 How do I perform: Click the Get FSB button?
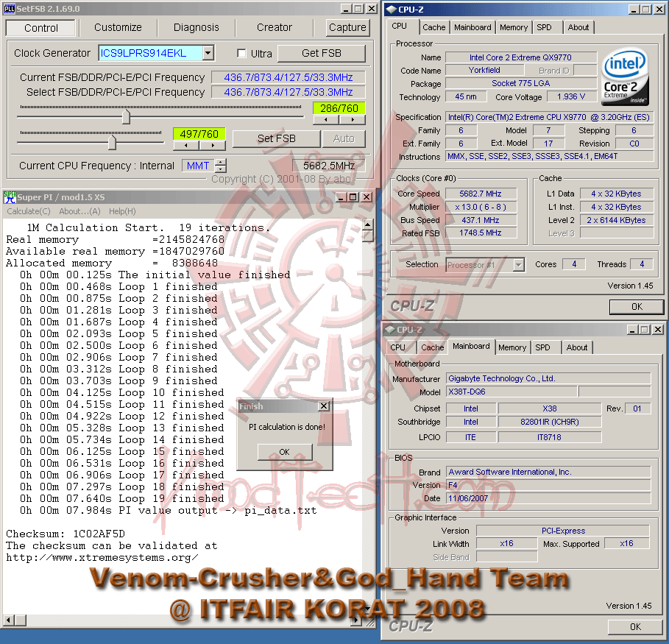(x=322, y=53)
